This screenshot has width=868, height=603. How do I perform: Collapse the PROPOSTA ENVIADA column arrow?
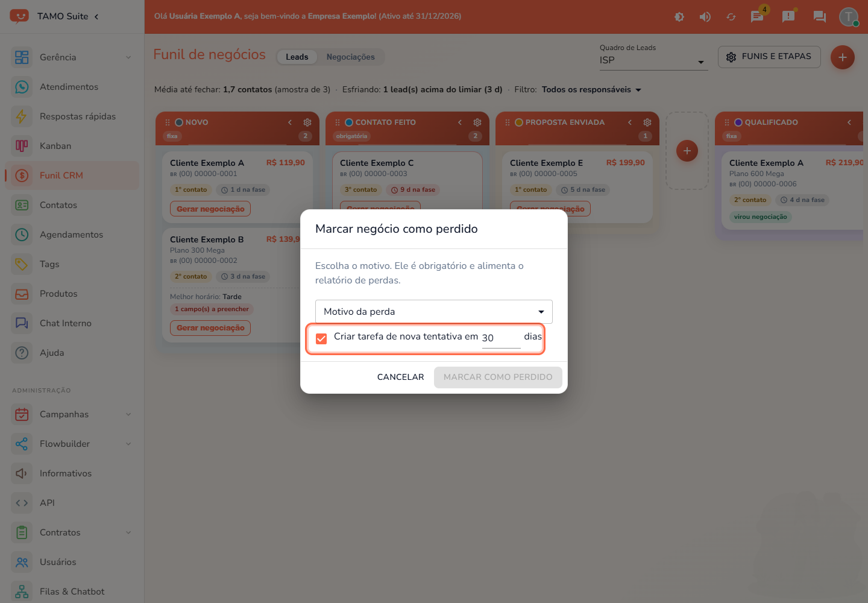coord(630,122)
